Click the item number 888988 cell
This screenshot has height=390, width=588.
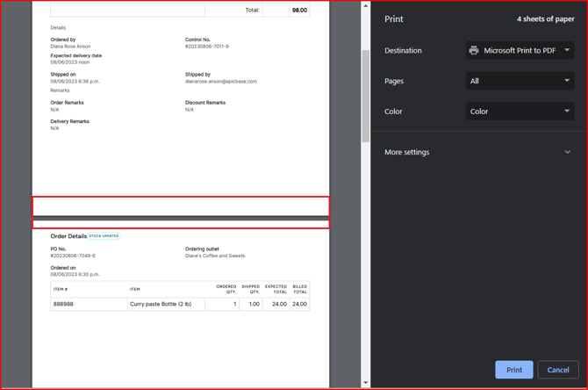click(x=89, y=304)
